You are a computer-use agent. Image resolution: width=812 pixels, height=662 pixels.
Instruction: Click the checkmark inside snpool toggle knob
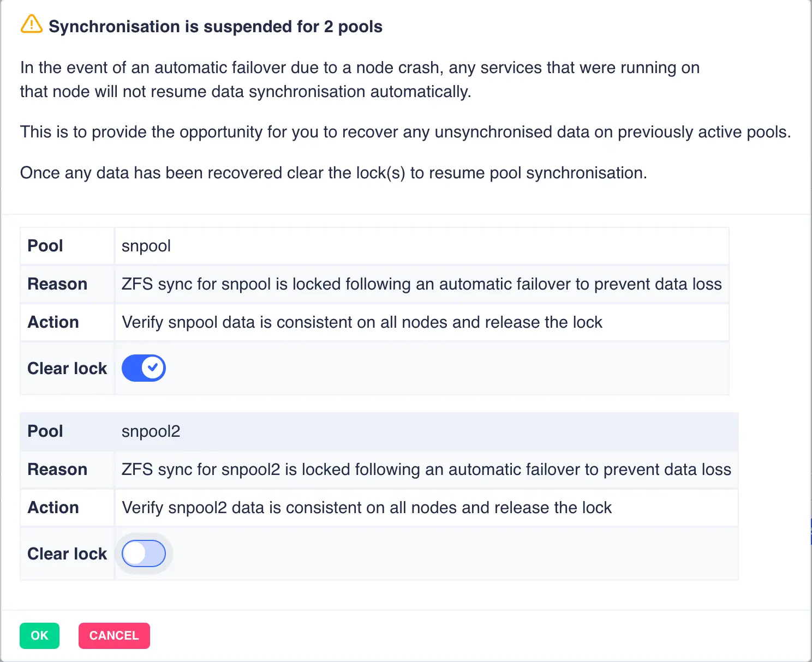coord(153,368)
